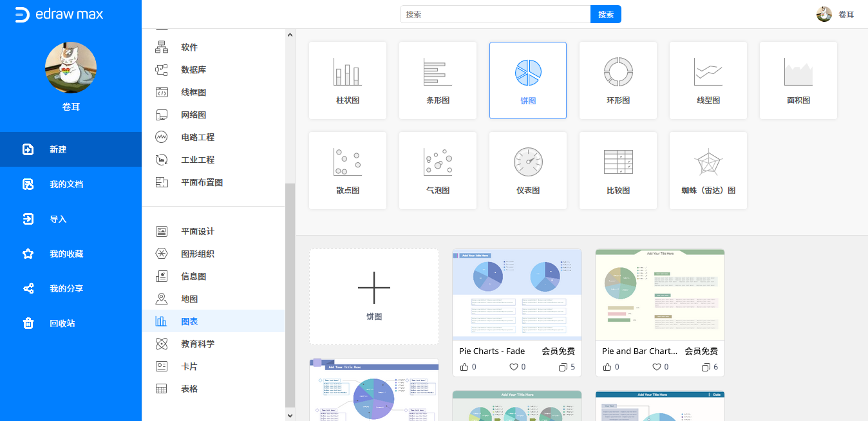Viewport: 868px width, 421px height.
Task: Click the 表格 table icon
Action: pos(162,389)
